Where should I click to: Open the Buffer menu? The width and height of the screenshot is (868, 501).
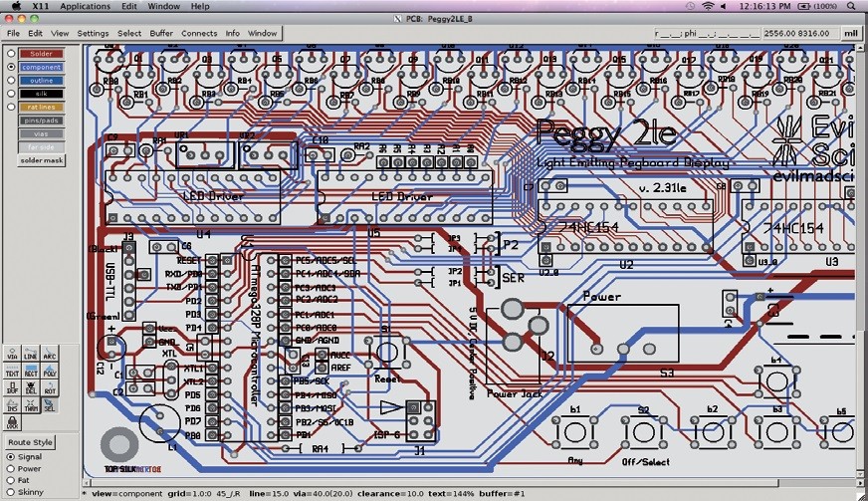pos(161,33)
